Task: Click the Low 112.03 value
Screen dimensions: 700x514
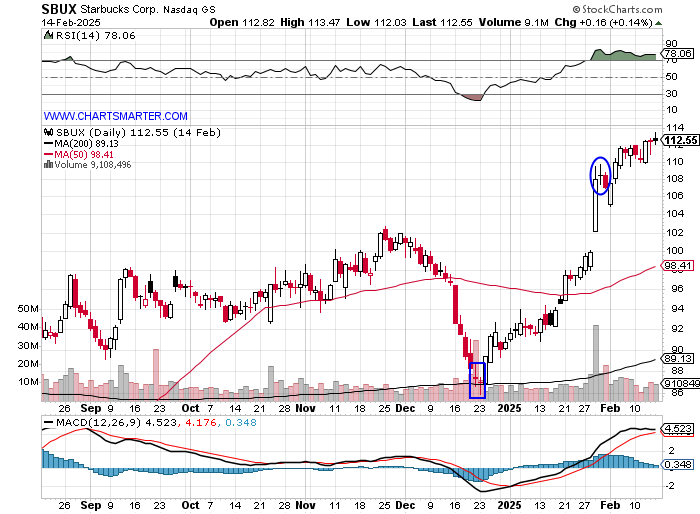Action: 376,22
